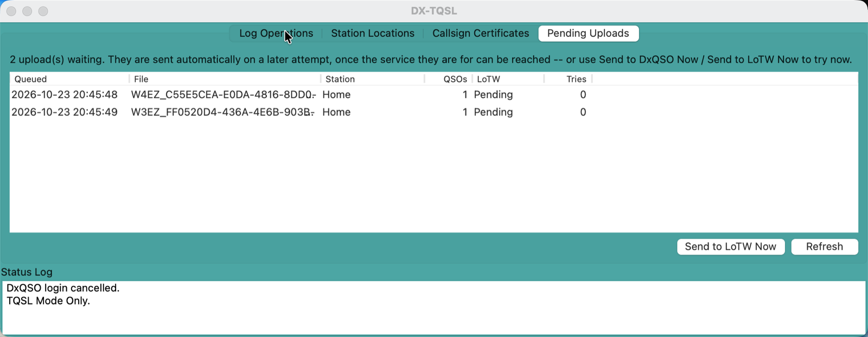Click the QSOs count in W3EZ row
868x337 pixels.
pyautogui.click(x=465, y=112)
